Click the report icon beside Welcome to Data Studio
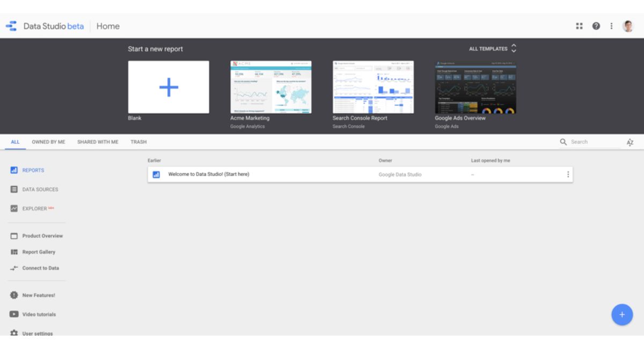This screenshot has height=349, width=644. coord(156,174)
